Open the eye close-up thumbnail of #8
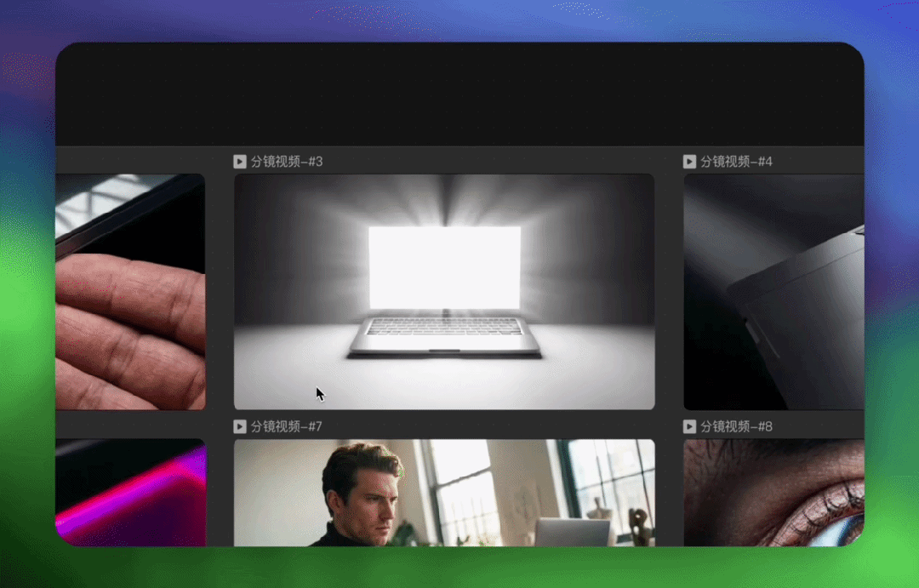 pyautogui.click(x=773, y=492)
